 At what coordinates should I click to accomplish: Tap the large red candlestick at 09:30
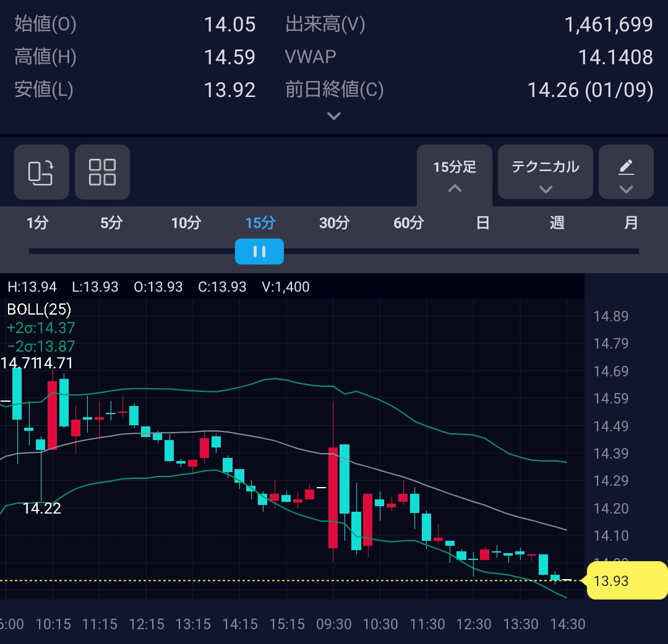click(333, 498)
